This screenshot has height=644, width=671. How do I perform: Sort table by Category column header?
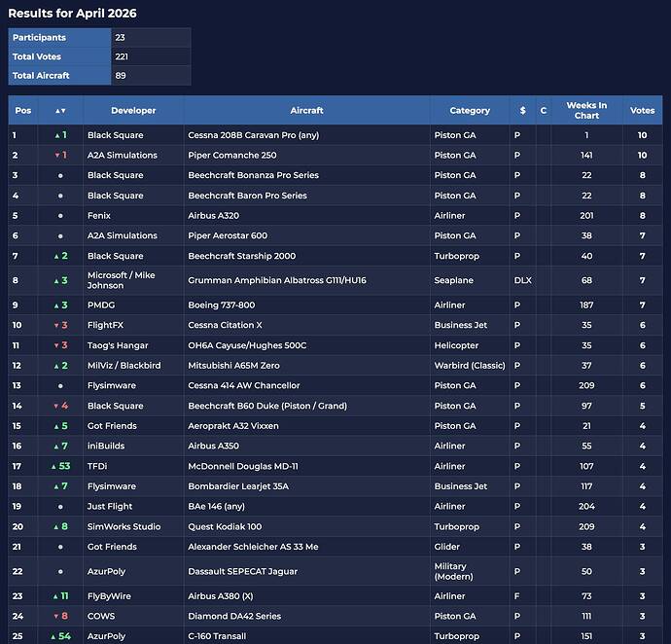tap(470, 111)
